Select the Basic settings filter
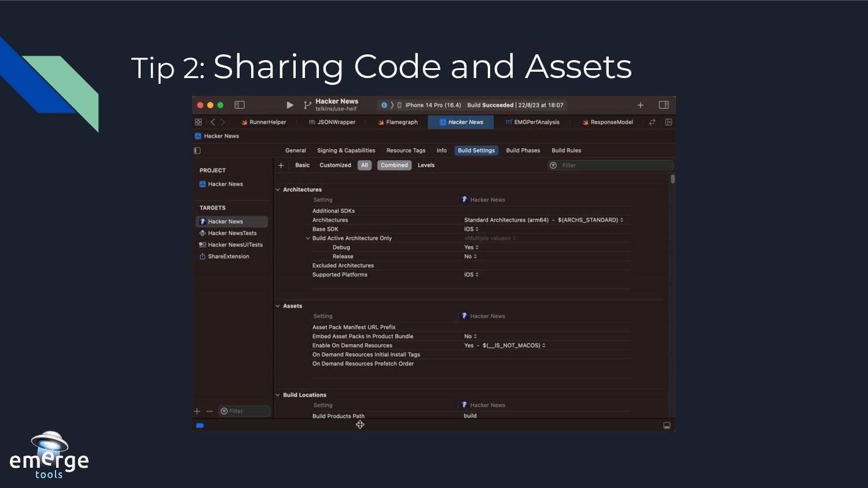Viewport: 868px width, 488px height. pos(302,165)
